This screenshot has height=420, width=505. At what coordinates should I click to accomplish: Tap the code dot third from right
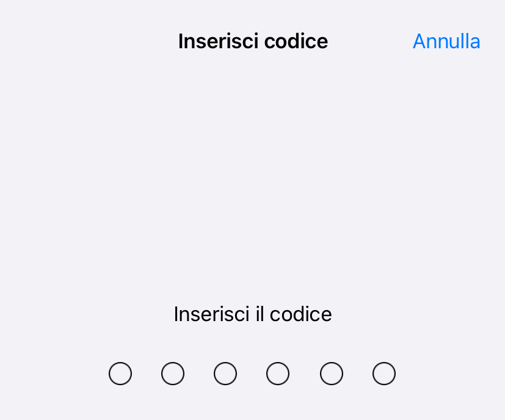[x=278, y=374]
